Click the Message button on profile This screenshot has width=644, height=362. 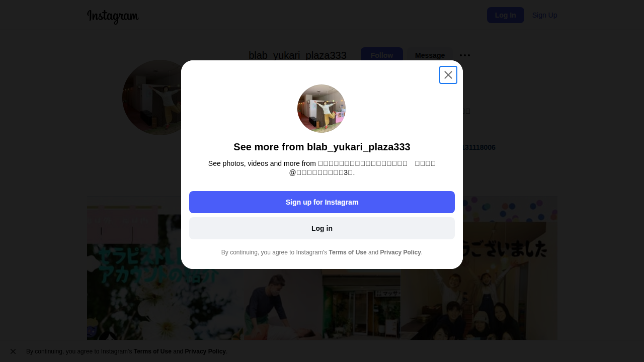[x=430, y=55]
